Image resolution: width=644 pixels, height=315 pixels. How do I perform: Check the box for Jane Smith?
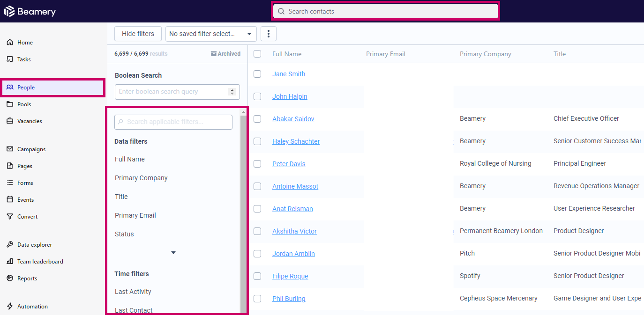pyautogui.click(x=257, y=74)
